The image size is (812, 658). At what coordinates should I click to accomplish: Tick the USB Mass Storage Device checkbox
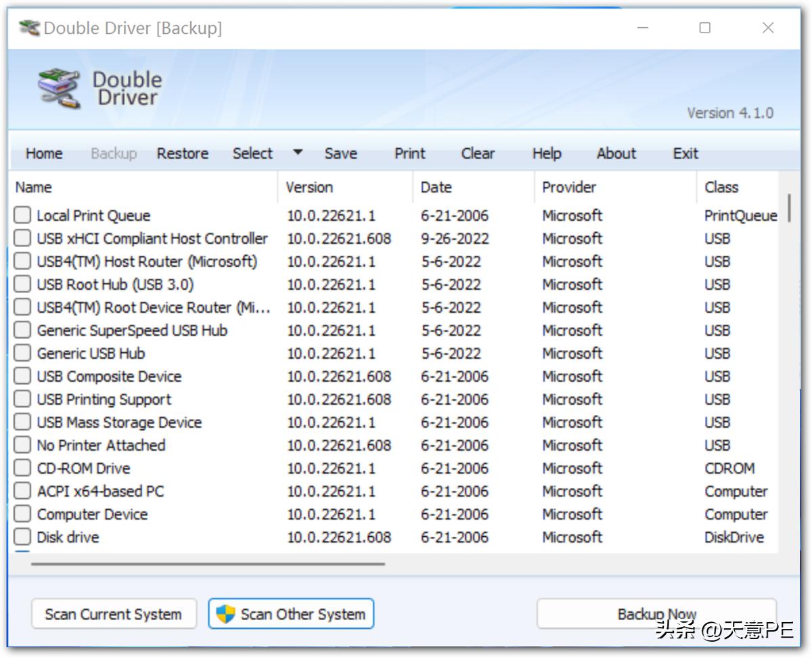click(23, 422)
